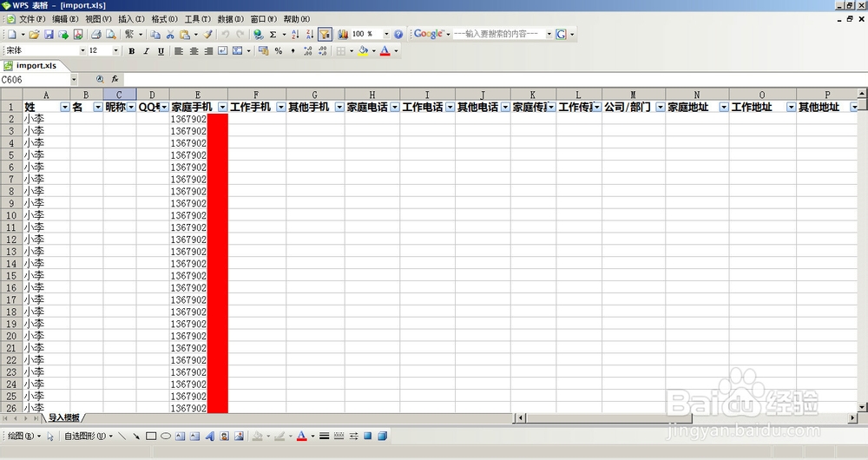Toggle the Traditional Chinese conversion 繁 button
The image size is (868, 460).
pyautogui.click(x=129, y=35)
